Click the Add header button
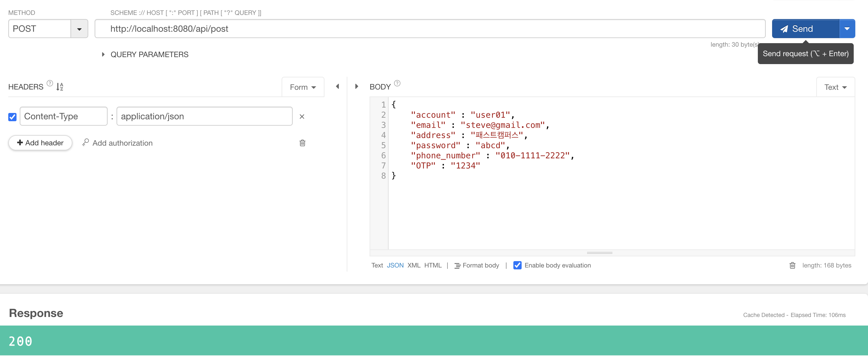The width and height of the screenshot is (868, 356). click(x=40, y=143)
